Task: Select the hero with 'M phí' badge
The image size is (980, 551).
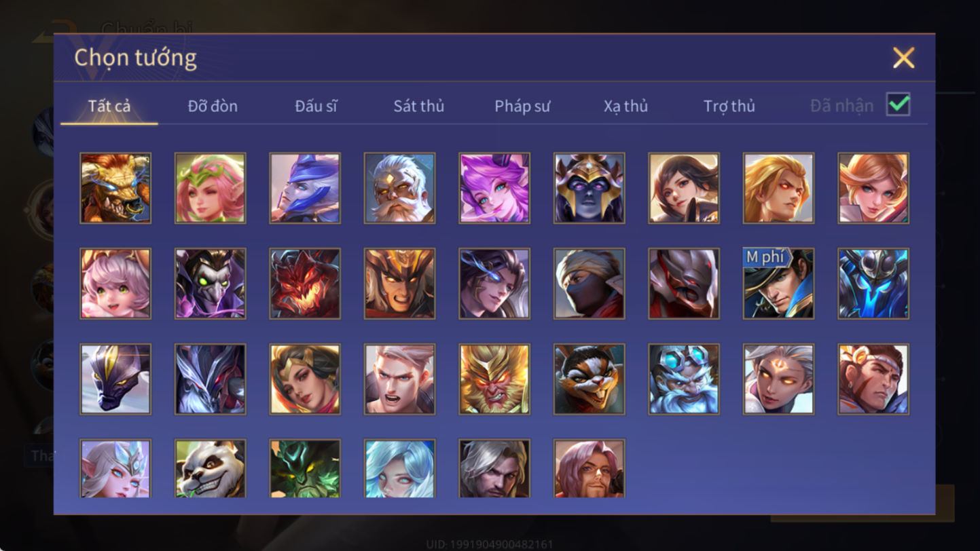Action: click(778, 284)
